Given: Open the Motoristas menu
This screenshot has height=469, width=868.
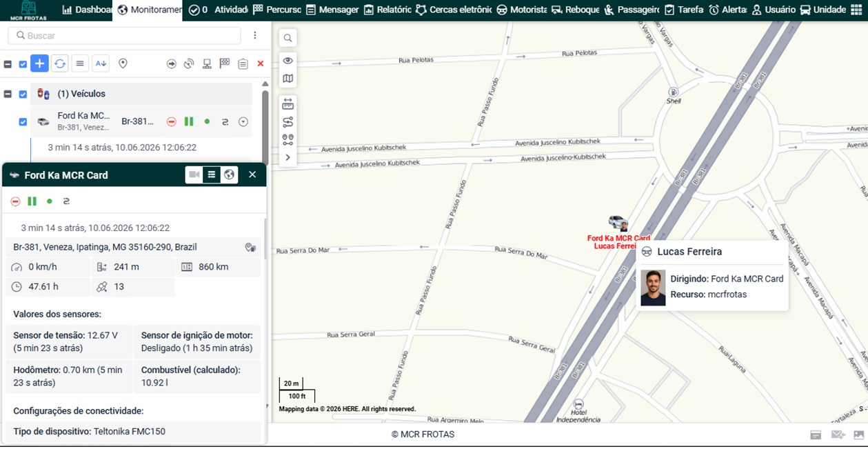Looking at the screenshot, I should click(521, 10).
